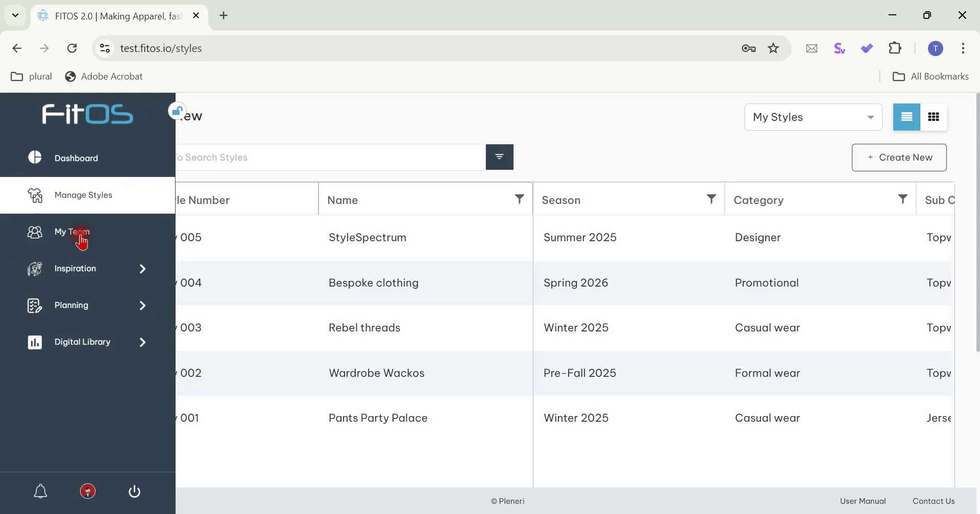
Task: Select the Pants Party Palace row name
Action: (x=378, y=418)
